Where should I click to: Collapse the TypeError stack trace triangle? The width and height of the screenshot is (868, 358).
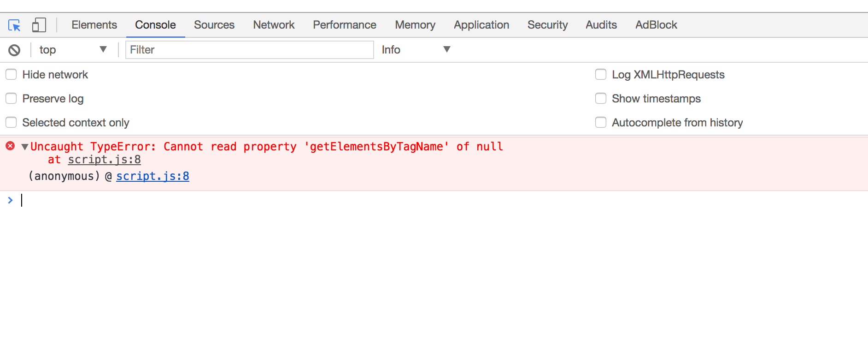(25, 147)
